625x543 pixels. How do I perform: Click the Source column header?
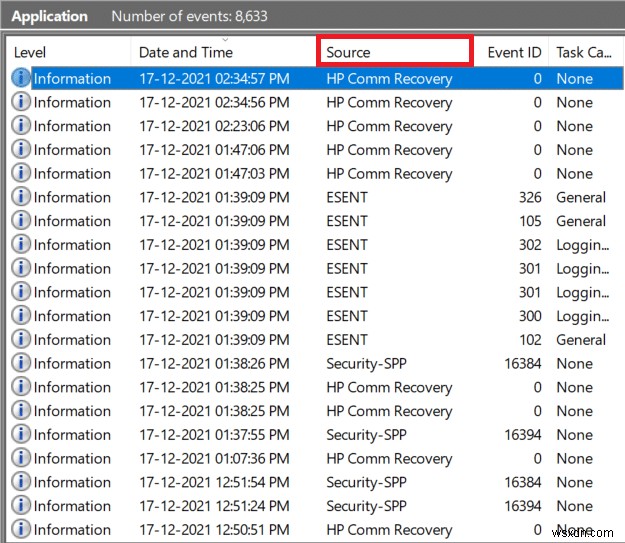(395, 51)
